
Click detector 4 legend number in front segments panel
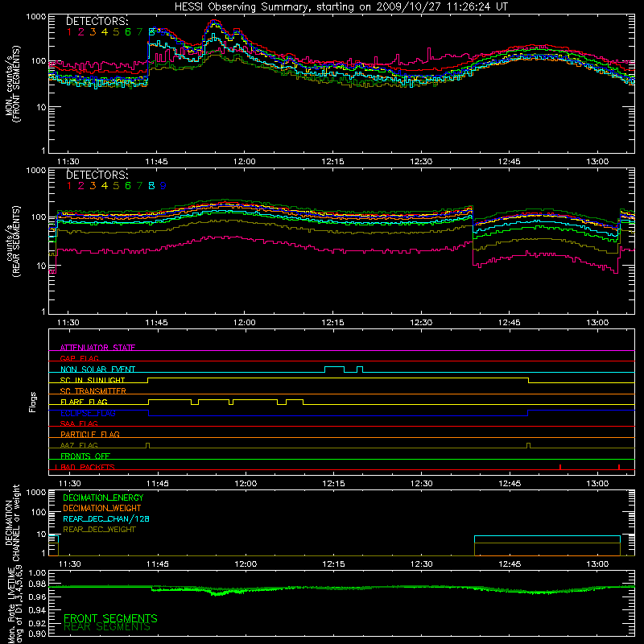point(105,32)
